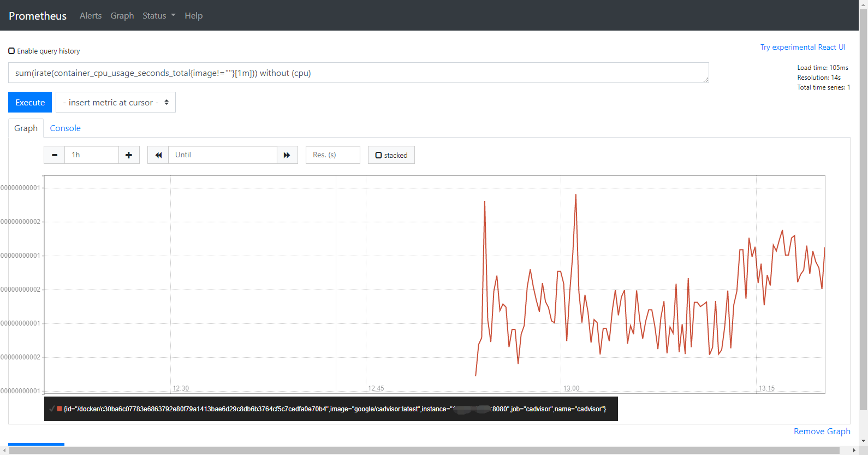Click the Load time: 105ms text
This screenshot has height=455, width=868.
[823, 68]
